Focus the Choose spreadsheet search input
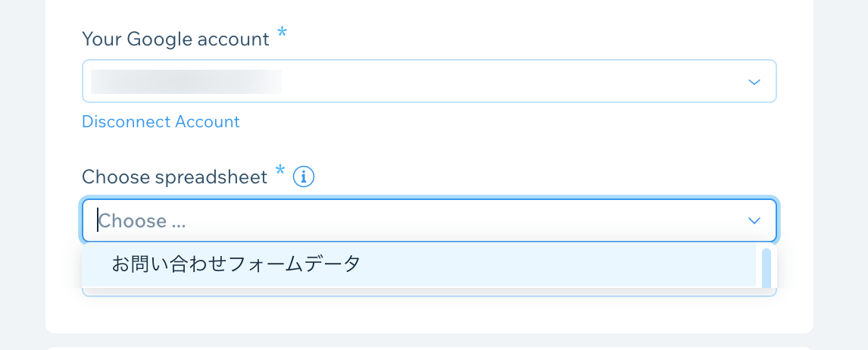The width and height of the screenshot is (868, 350). pyautogui.click(x=429, y=220)
